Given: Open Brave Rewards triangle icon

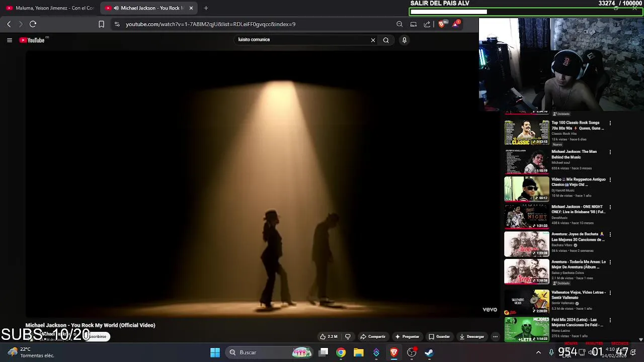Looking at the screenshot, I should (x=456, y=24).
